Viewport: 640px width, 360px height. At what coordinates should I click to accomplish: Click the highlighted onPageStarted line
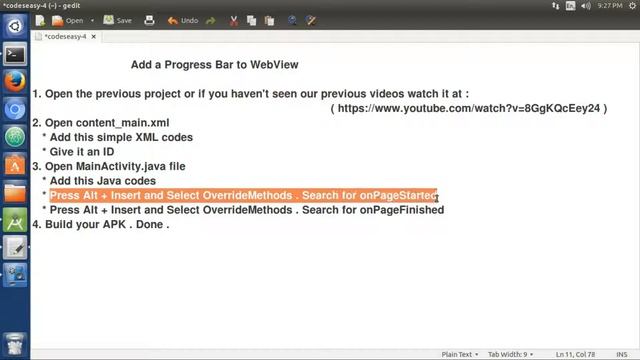click(x=243, y=196)
